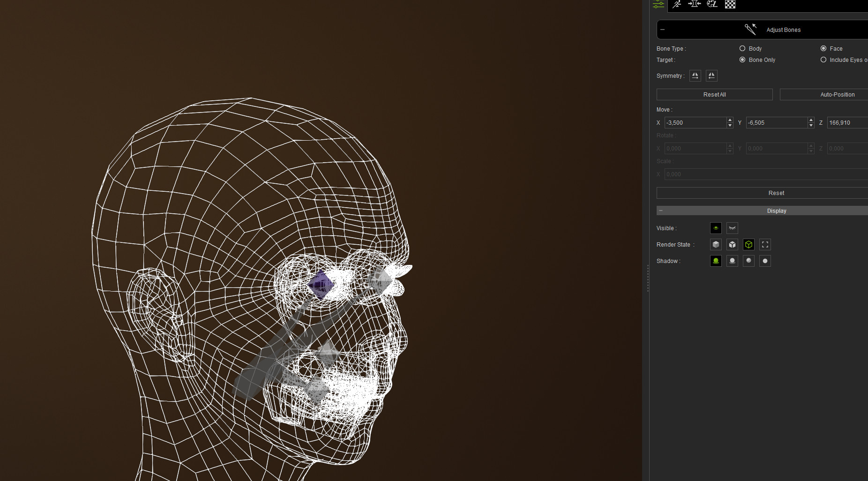This screenshot has height=481, width=868.
Task: Enable cast and receive shadow option
Action: click(x=716, y=261)
